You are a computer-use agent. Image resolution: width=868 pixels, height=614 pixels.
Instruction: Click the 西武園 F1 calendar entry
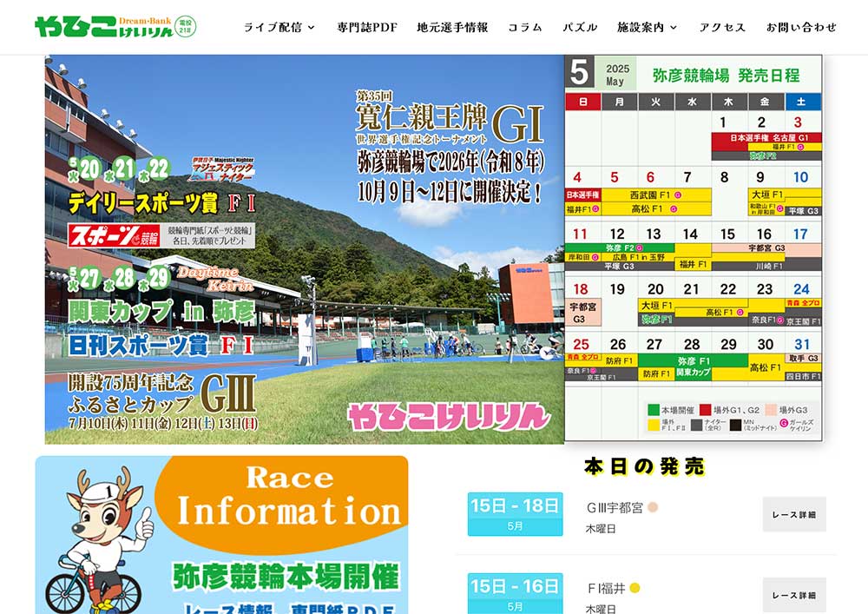click(x=656, y=195)
